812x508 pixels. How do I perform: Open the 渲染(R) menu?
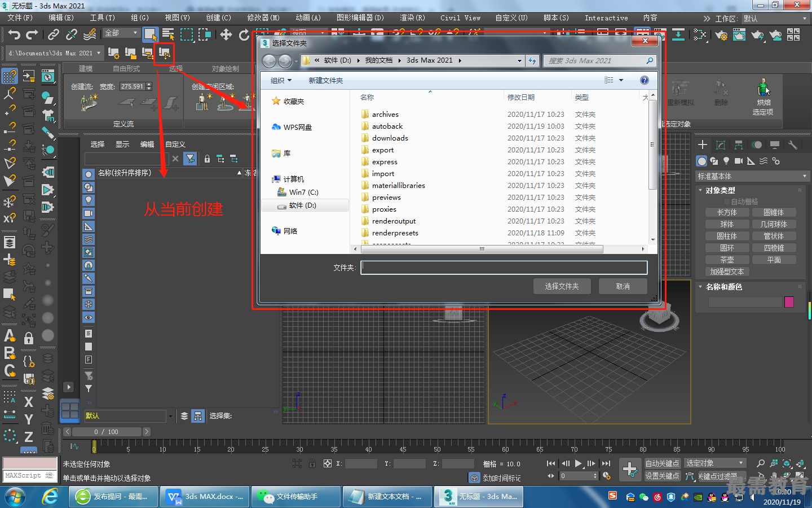pyautogui.click(x=413, y=18)
